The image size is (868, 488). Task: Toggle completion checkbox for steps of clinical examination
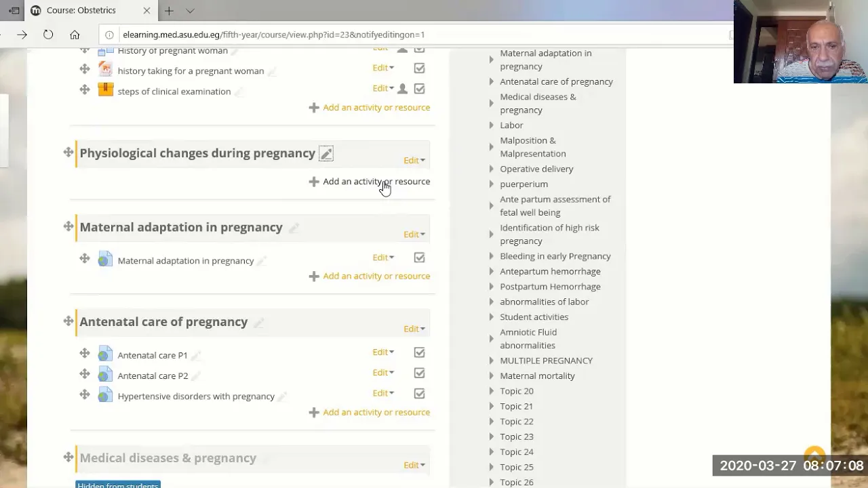(419, 89)
